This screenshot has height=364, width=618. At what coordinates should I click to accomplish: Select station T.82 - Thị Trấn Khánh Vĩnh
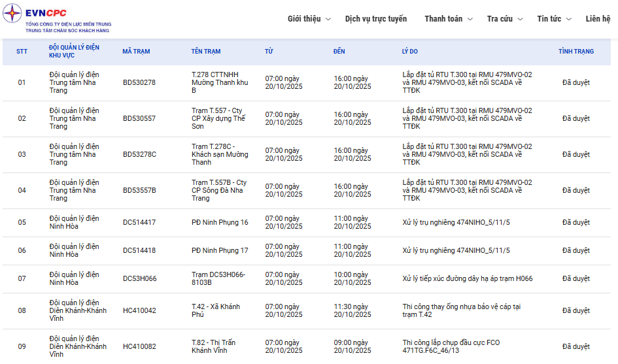pos(214,346)
